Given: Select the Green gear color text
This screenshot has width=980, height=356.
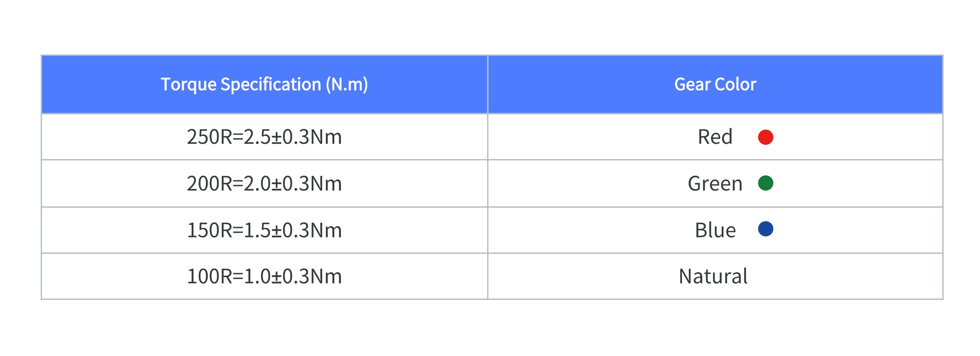Looking at the screenshot, I should pos(715,184).
